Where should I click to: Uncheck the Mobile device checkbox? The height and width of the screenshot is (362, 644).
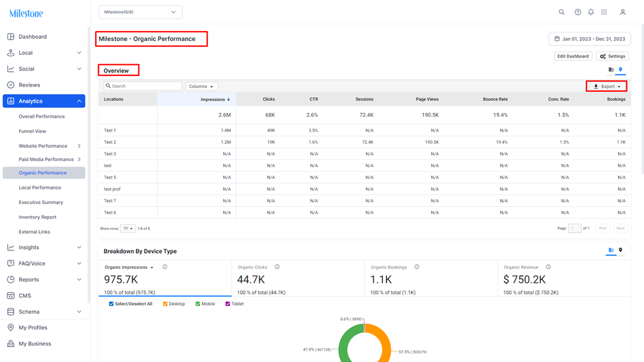pyautogui.click(x=198, y=304)
